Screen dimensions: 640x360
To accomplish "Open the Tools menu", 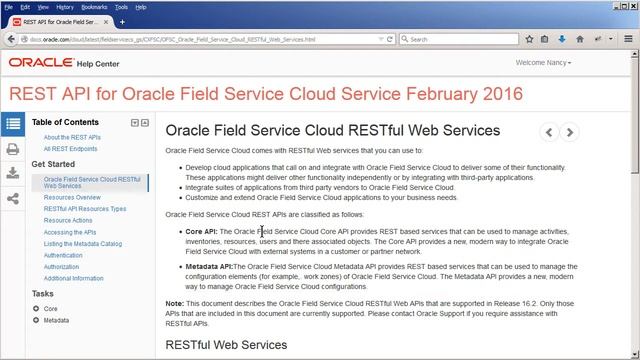I will pos(121,7).
